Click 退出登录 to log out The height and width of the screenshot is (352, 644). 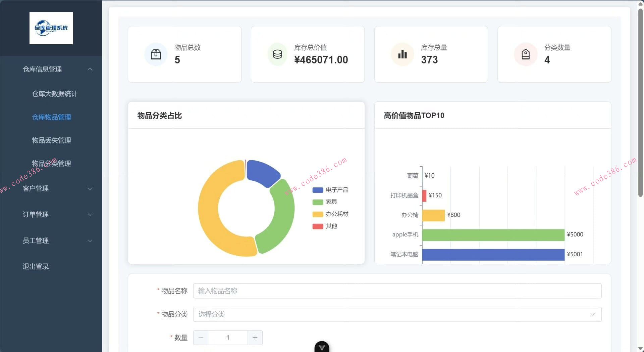click(36, 267)
